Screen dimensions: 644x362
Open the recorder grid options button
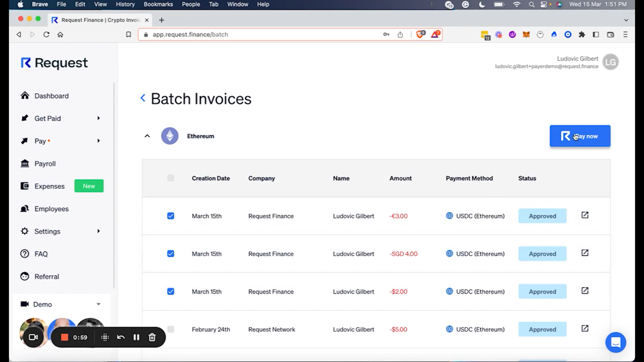(105, 337)
